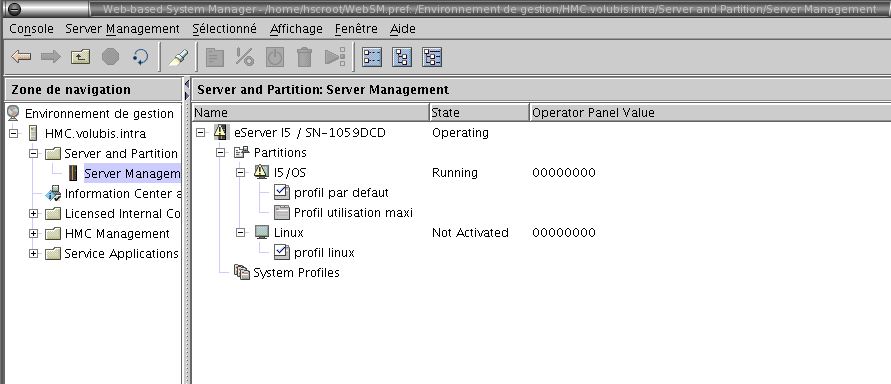Viewport: 891px width, 384px height.
Task: Click the back arrow toolbar icon
Action: [x=22, y=57]
